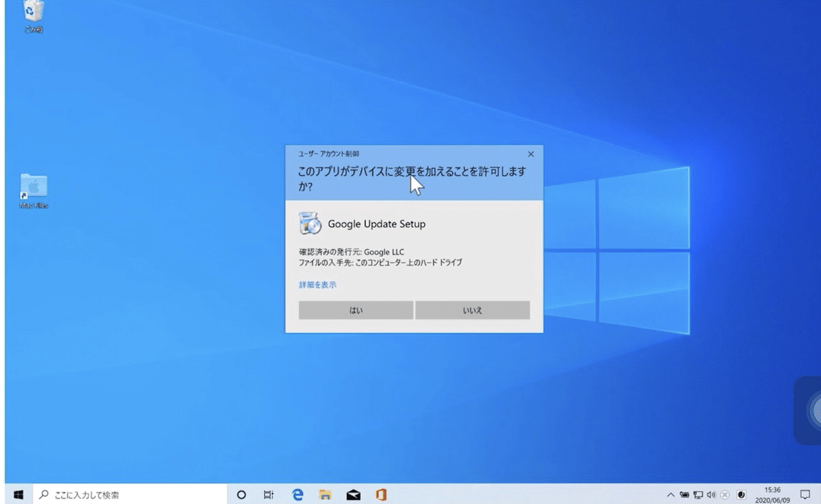The height and width of the screenshot is (504, 821).
Task: Launch the Office app from taskbar
Action: 382,494
